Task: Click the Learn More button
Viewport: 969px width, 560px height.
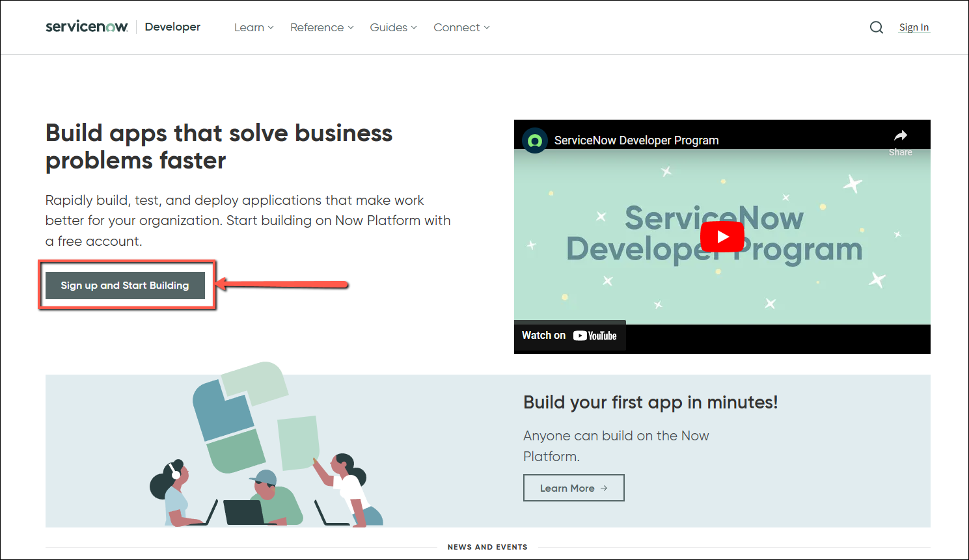Action: pyautogui.click(x=573, y=488)
